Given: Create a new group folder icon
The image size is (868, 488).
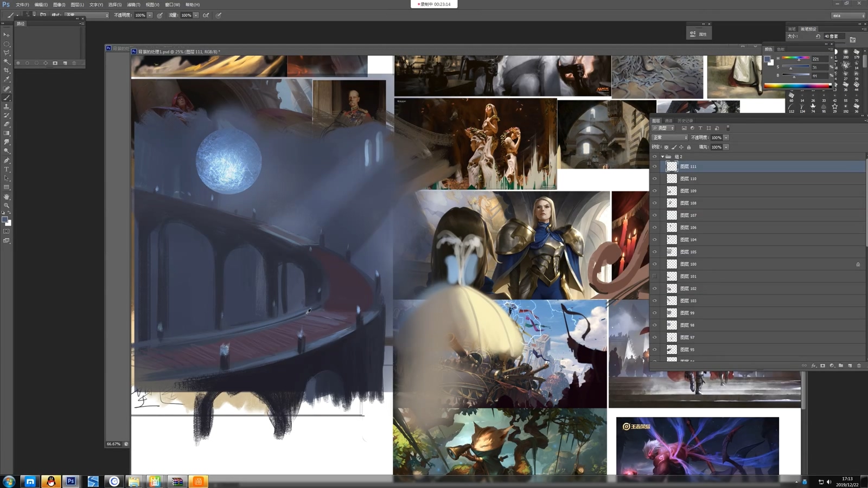Looking at the screenshot, I should coord(841,366).
